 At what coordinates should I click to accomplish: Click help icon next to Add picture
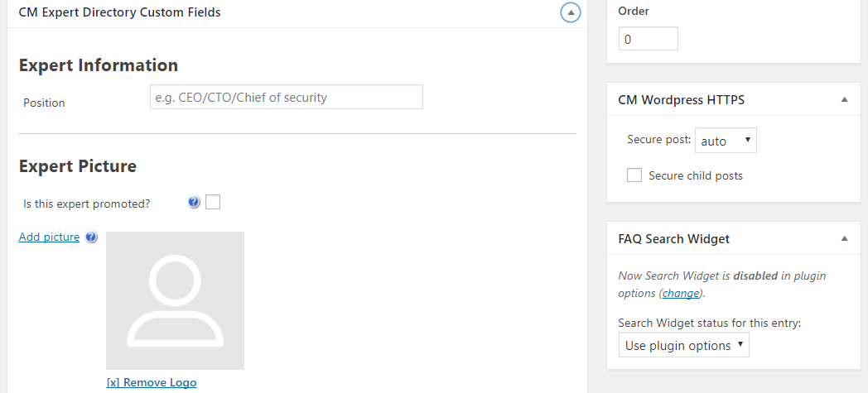point(91,237)
